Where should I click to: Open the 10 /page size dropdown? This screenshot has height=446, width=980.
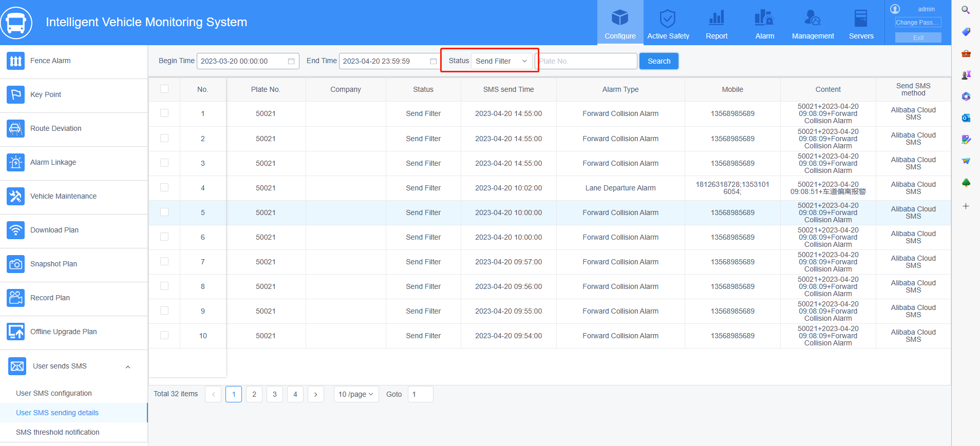coord(356,394)
